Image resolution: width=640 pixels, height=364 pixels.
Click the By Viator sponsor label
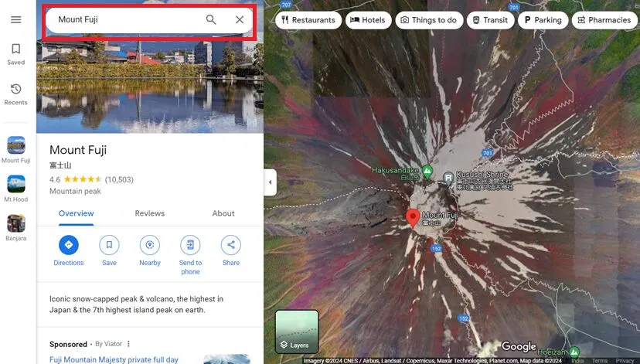[107, 344]
